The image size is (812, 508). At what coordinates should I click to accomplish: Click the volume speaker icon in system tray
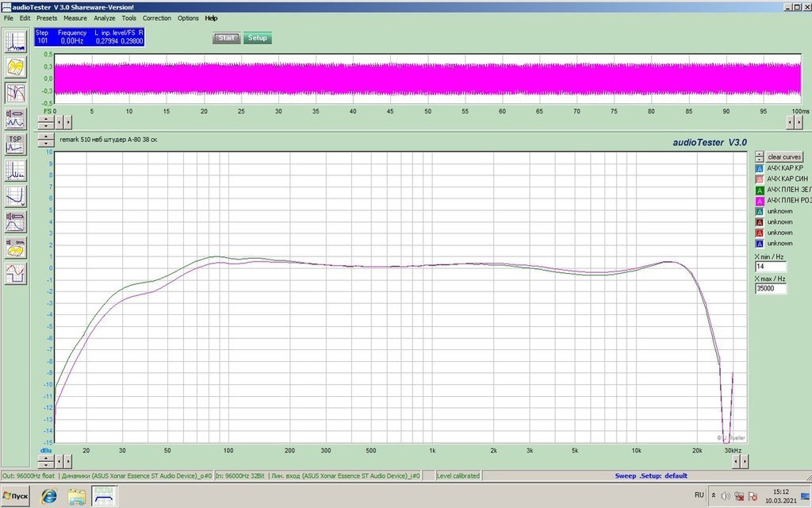(x=726, y=496)
